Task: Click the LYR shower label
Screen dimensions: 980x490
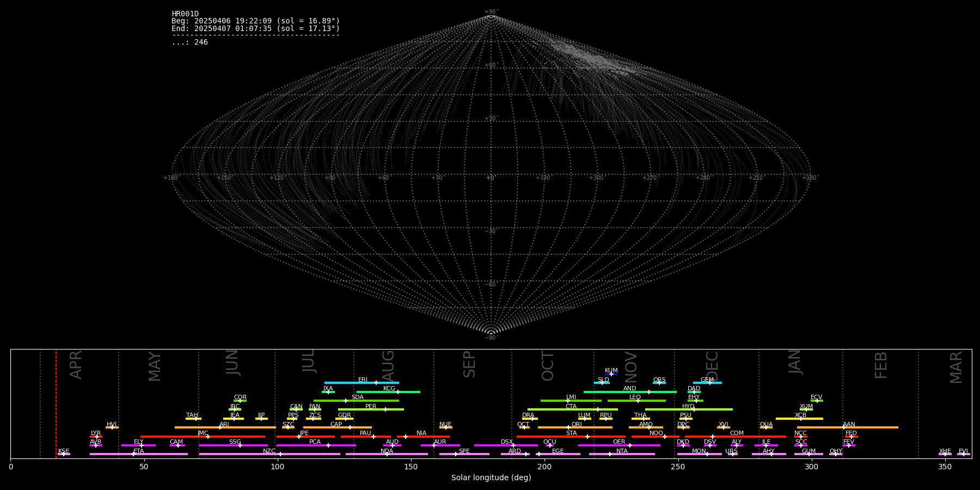Action: coord(96,433)
